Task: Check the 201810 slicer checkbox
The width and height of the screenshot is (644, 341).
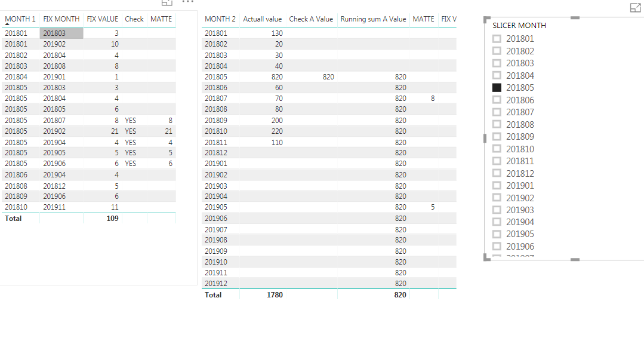Action: pyautogui.click(x=497, y=149)
